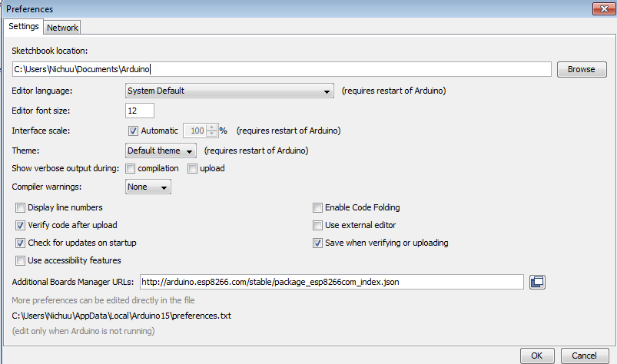Uncheck Automatic interface scale
Viewport: 617px width, 364px height.
(133, 131)
